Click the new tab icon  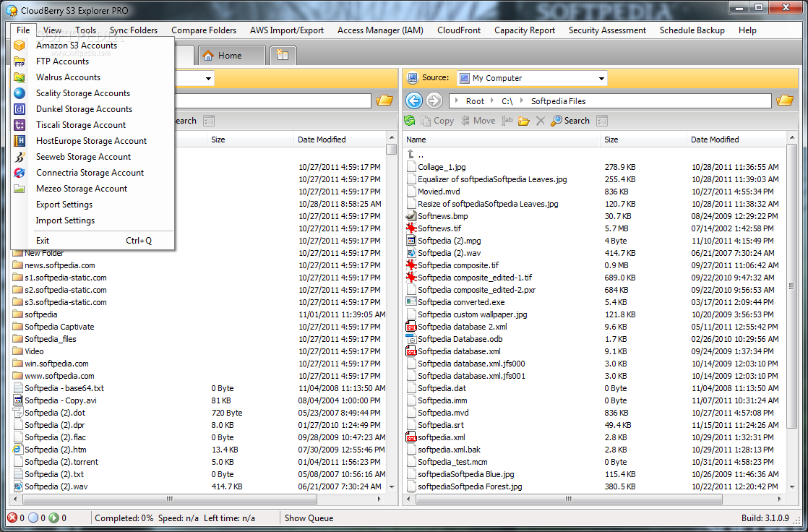(x=283, y=56)
